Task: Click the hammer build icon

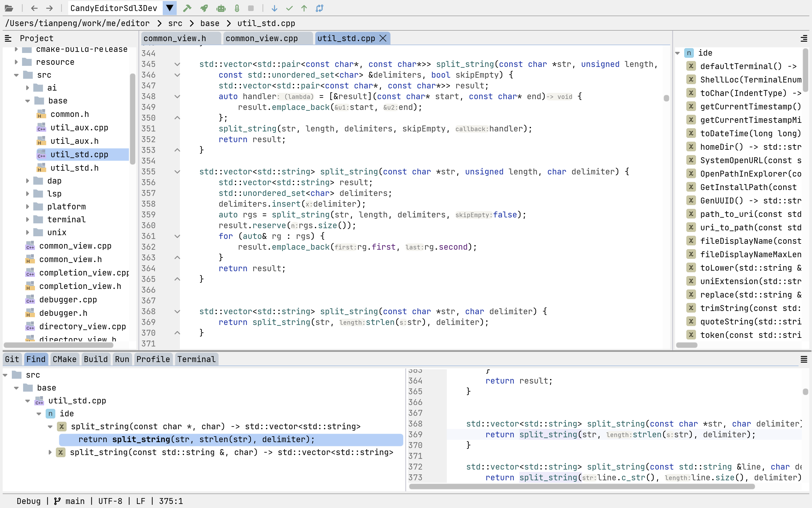Action: 187,8
